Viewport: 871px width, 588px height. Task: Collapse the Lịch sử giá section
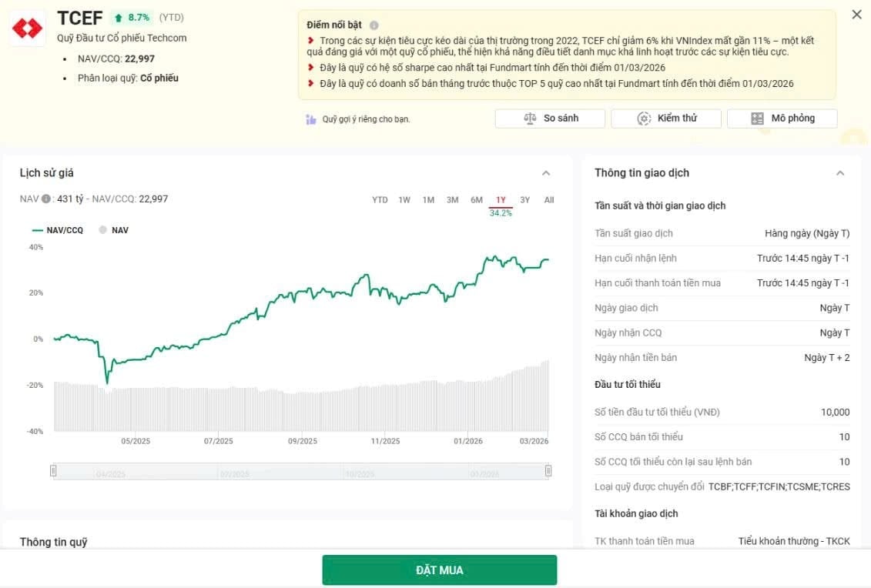(x=546, y=173)
